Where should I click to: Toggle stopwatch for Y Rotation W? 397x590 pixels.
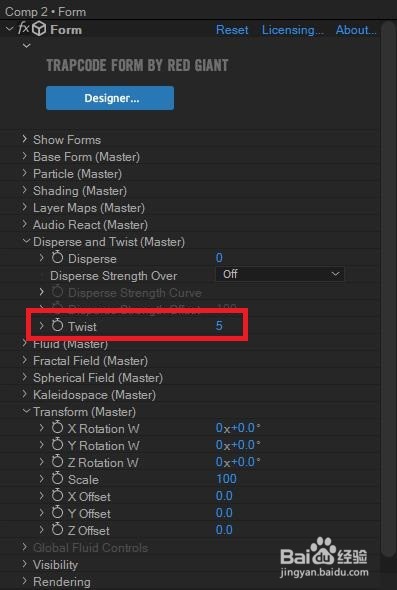coord(57,444)
